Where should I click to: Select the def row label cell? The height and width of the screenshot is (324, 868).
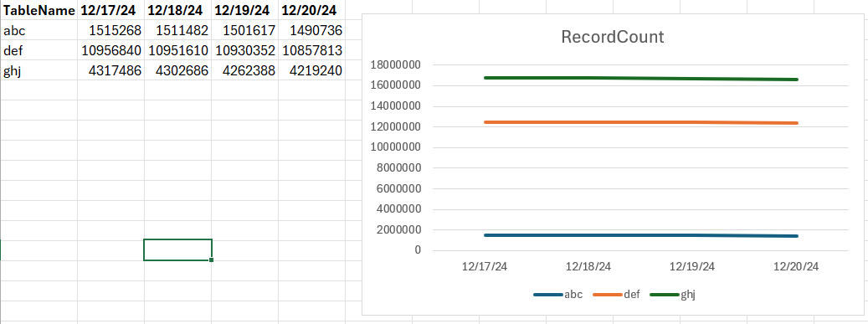coord(39,50)
